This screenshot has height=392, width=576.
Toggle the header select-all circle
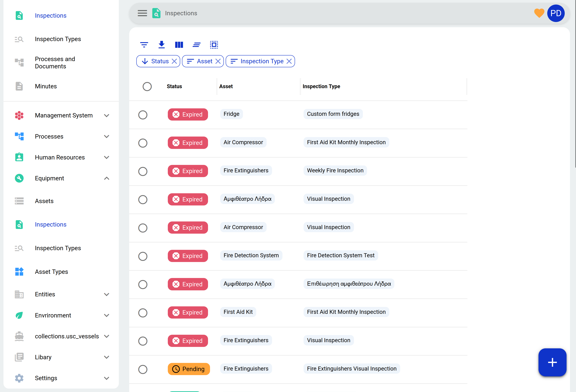[x=147, y=86]
